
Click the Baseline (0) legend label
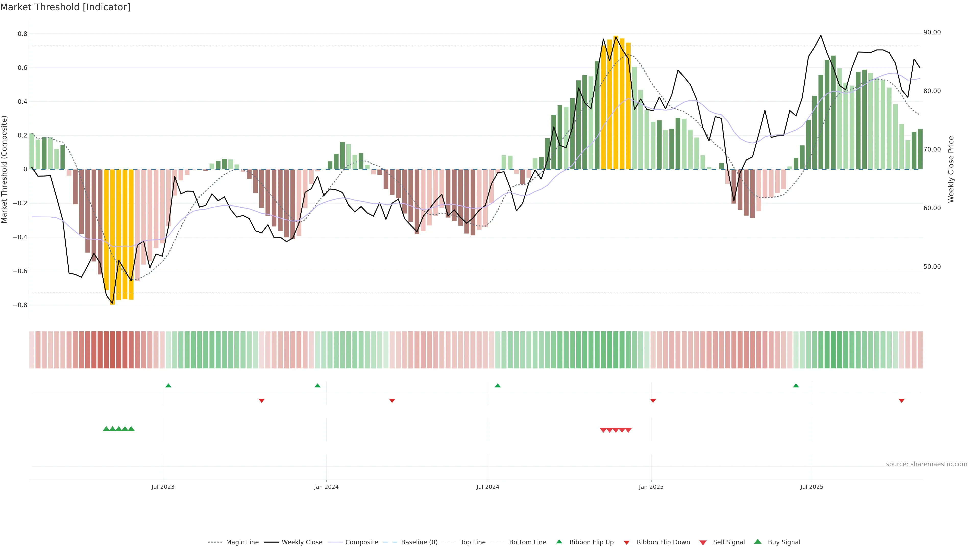[x=419, y=542]
